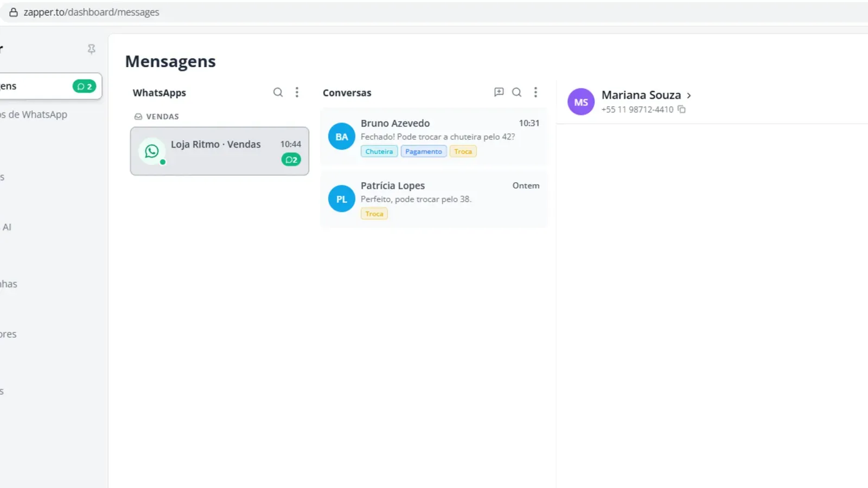Click the sidebar pin icon
This screenshot has width=868, height=488.
[x=91, y=49]
